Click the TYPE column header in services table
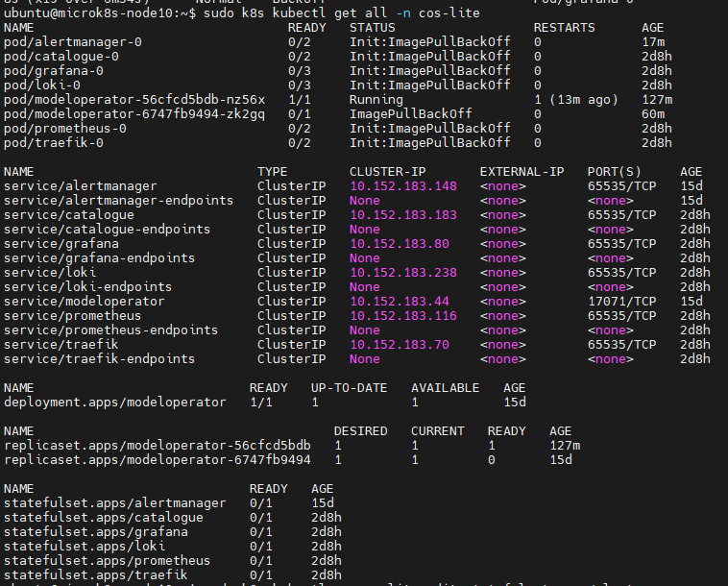728x586 pixels. click(273, 172)
